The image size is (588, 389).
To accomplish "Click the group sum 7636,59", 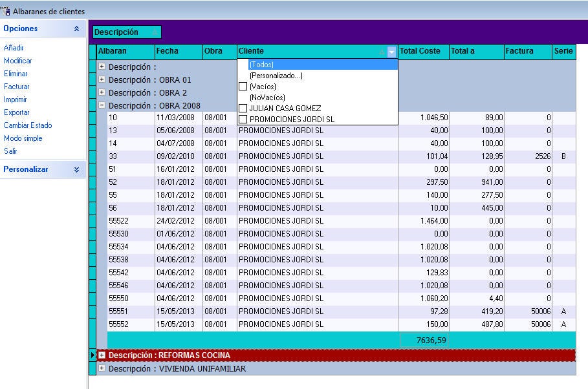I will (424, 341).
